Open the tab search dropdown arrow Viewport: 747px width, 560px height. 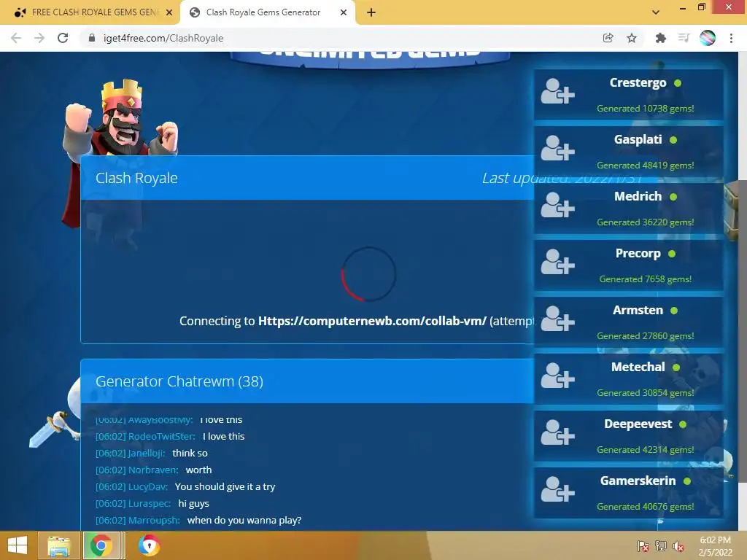(656, 12)
